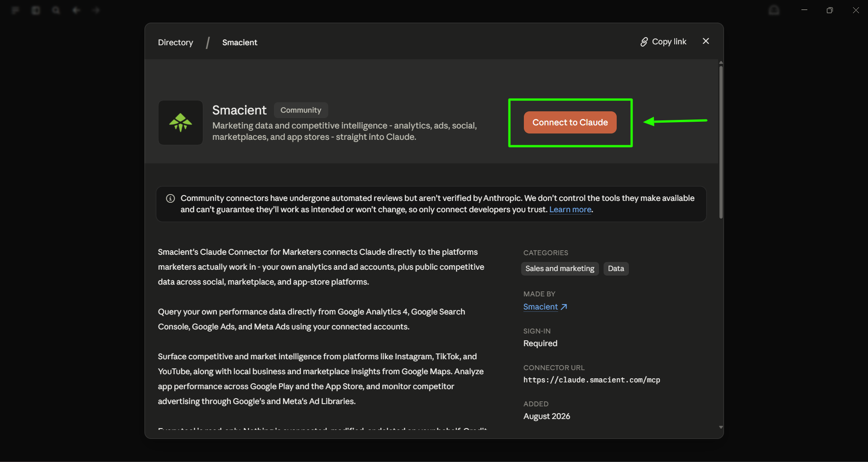Click the paragraph starting "Surface competitive and market"

(321, 379)
